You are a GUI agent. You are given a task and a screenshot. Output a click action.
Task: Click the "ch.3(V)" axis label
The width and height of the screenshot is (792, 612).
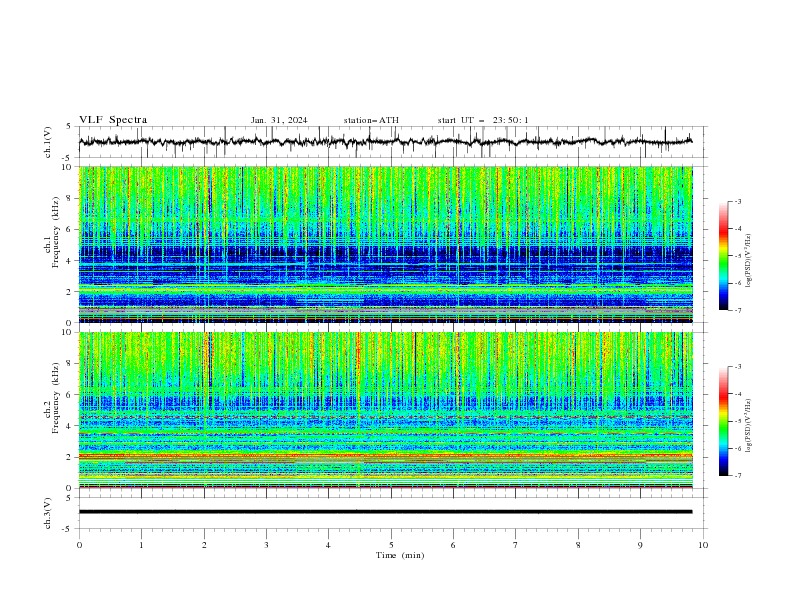click(x=48, y=513)
